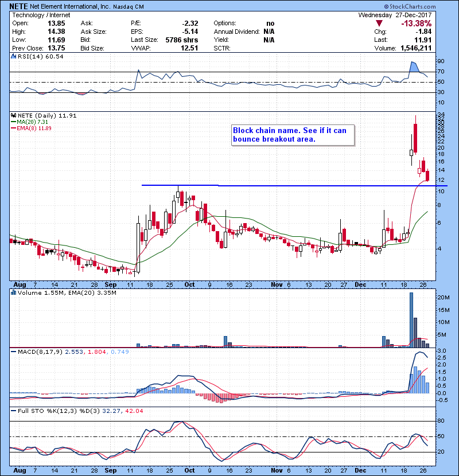Select the stochastic %D value 42.04
Image resolution: width=459 pixels, height=476 pixels.
(x=134, y=411)
